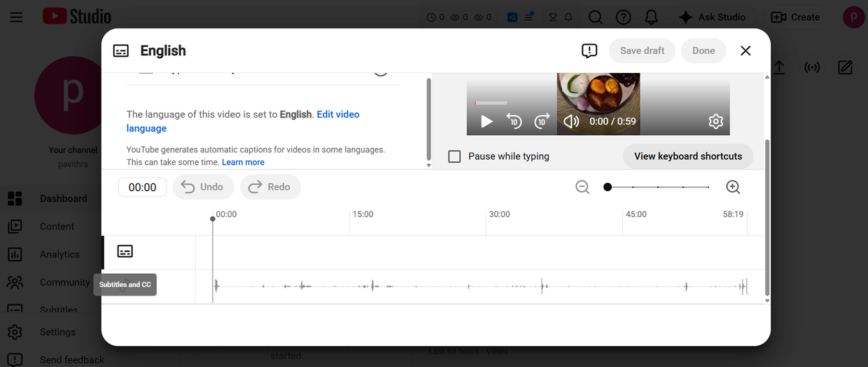Viewport: 868px width, 367px height.
Task: Rewind the video 10 seconds
Action: pyautogui.click(x=514, y=121)
